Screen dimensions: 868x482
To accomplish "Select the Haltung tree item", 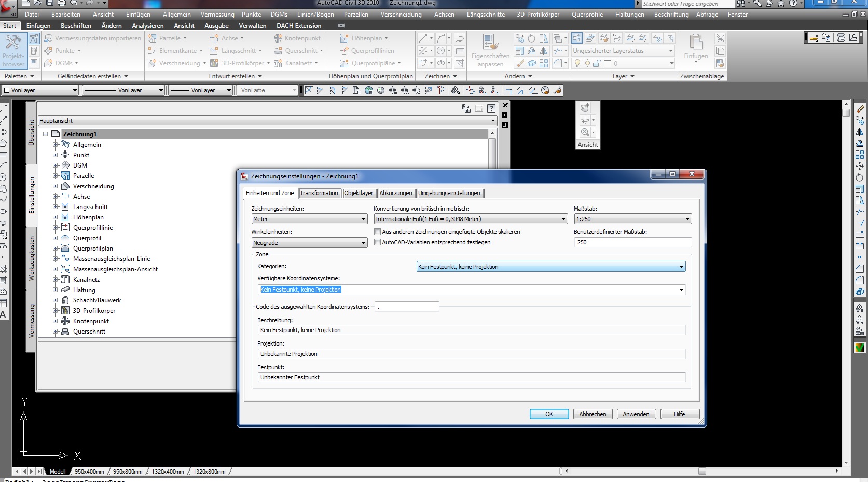I will click(x=84, y=290).
